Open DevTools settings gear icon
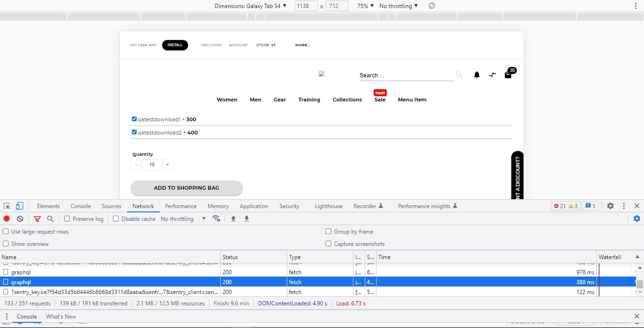This screenshot has width=644, height=328. (610, 206)
